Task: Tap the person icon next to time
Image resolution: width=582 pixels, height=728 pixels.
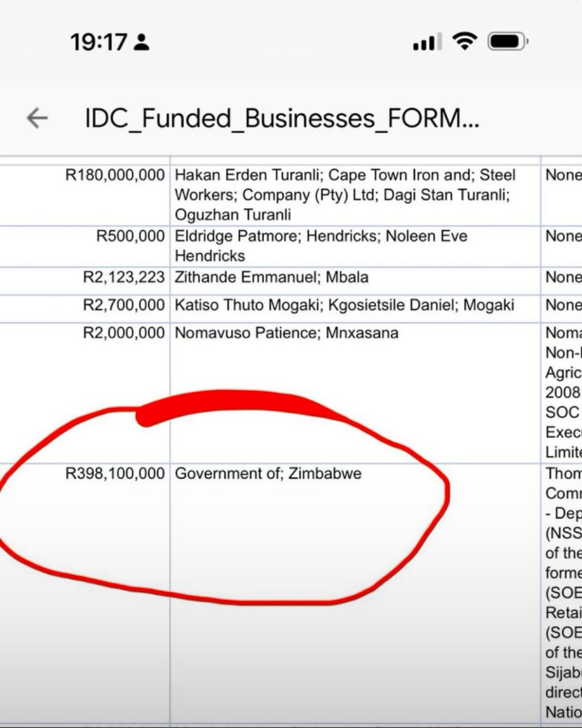Action: tap(142, 42)
